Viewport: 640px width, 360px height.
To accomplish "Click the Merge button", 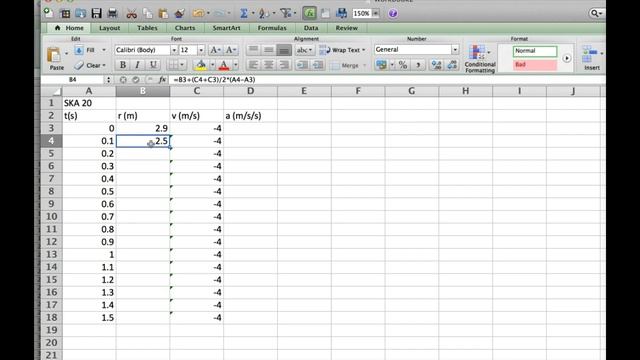I will (x=347, y=65).
